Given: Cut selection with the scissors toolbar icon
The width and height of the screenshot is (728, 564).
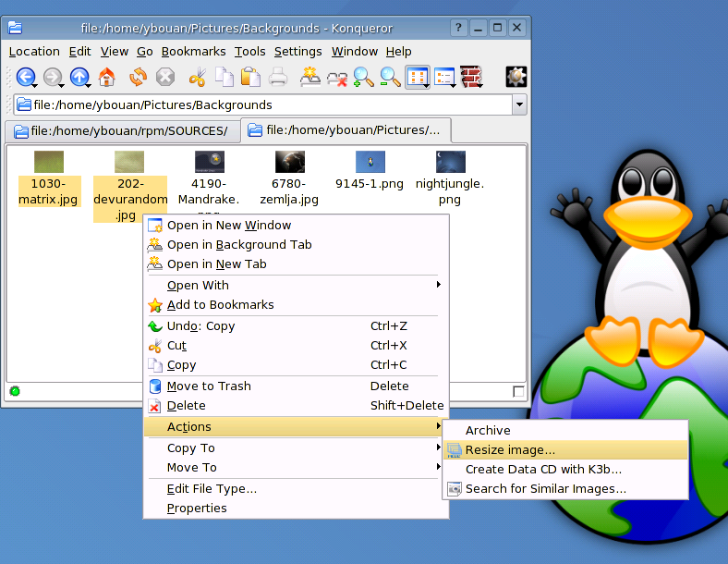Looking at the screenshot, I should tap(198, 77).
